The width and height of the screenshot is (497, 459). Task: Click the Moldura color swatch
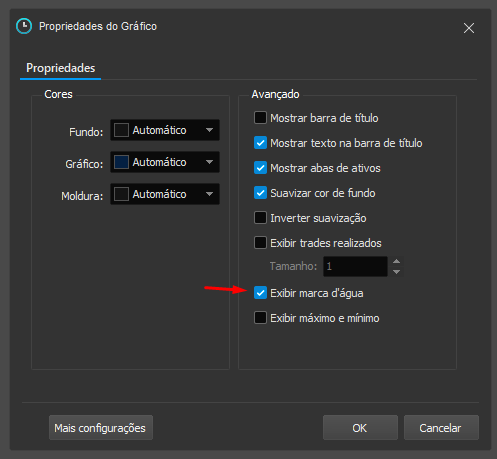pos(121,194)
